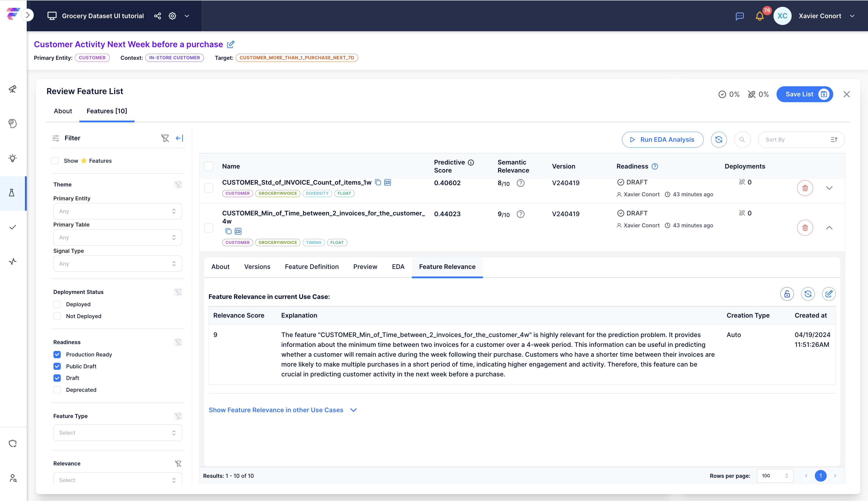Click the IN-STORE CUSTOMER context tag
The image size is (868, 501).
(x=174, y=58)
